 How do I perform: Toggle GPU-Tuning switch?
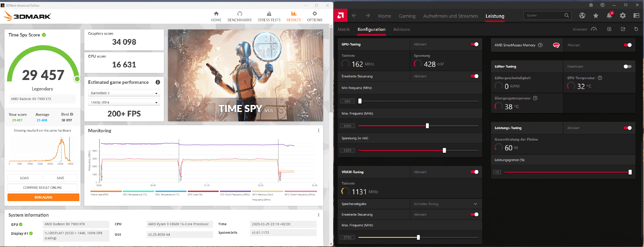[475, 44]
